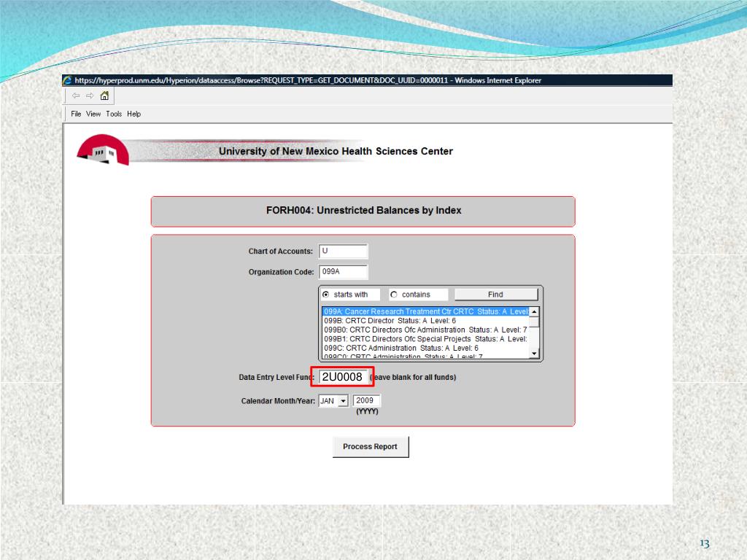The image size is (747, 560).
Task: Select 099A: Cancer Research Treatment Ctr CRTC row
Action: pos(426,311)
